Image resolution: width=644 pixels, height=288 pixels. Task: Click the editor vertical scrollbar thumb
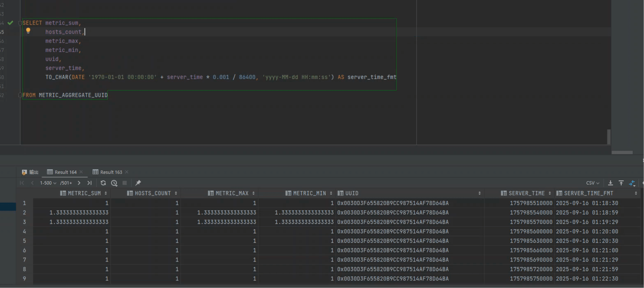[x=609, y=137]
